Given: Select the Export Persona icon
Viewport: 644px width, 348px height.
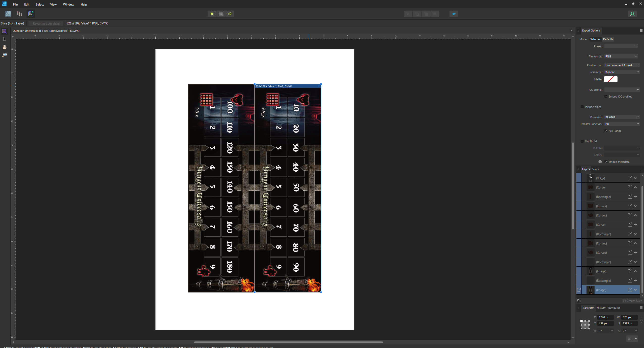Looking at the screenshot, I should tap(31, 14).
